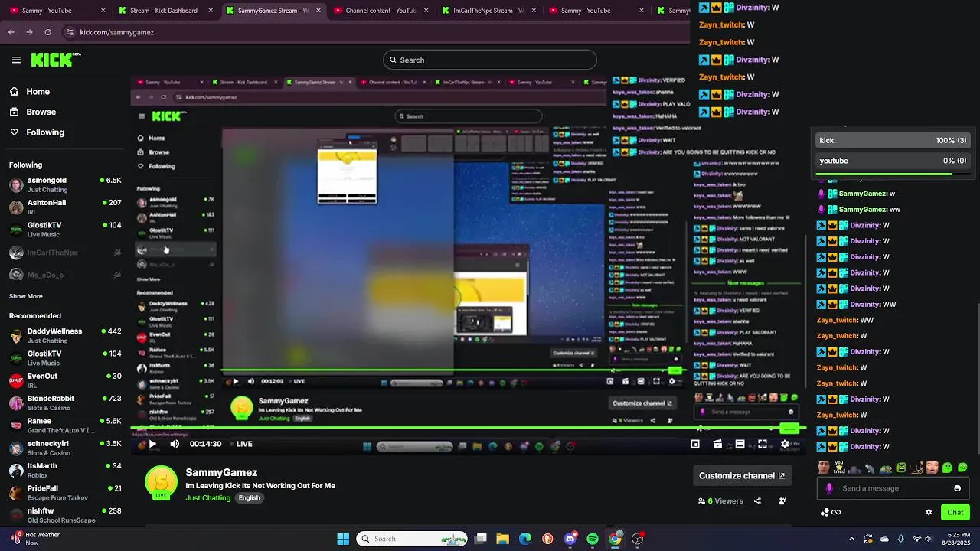The height and width of the screenshot is (551, 980).
Task: Open PrideFall Escape From Tarkov stream
Action: point(64,492)
